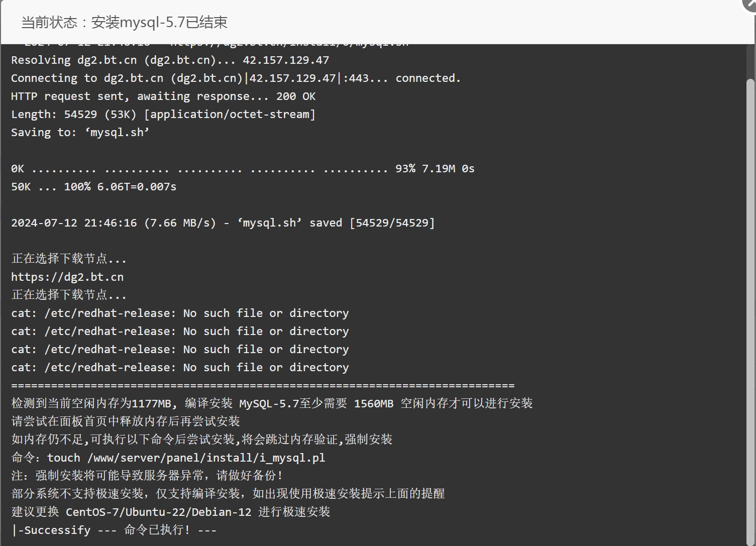The image size is (756, 546).
Task: Click the https://dg2.bt.cn node URL line
Action: coord(67,277)
